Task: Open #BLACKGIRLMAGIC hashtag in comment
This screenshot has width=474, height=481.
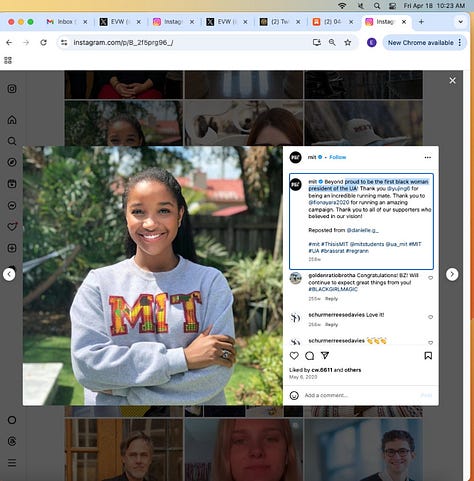Action: tap(333, 289)
